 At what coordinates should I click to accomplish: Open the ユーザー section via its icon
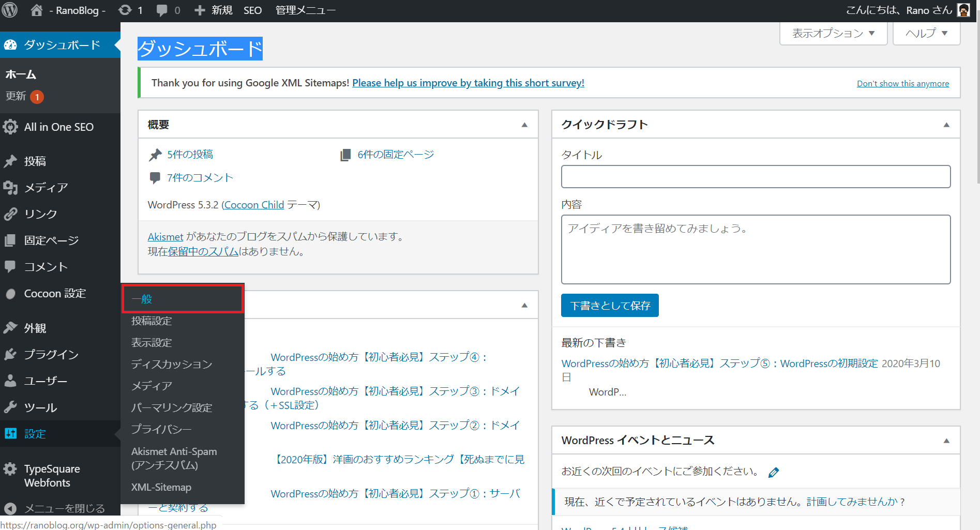pos(11,381)
